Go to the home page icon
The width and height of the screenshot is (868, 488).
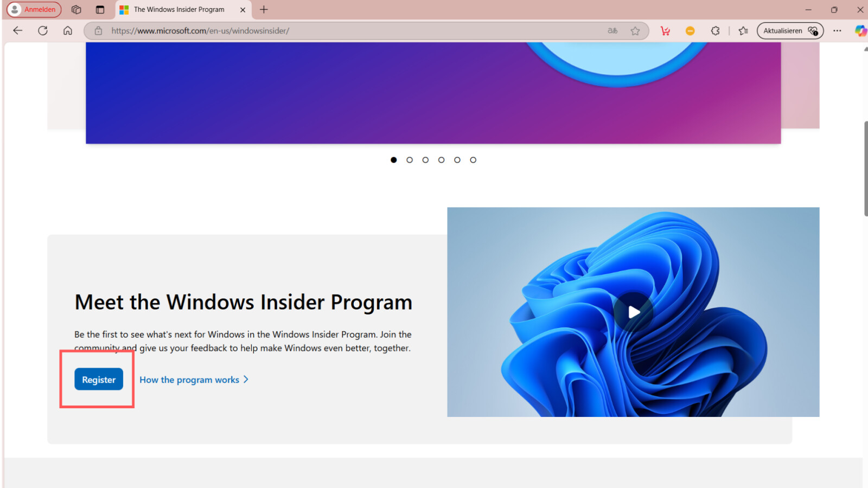[68, 30]
